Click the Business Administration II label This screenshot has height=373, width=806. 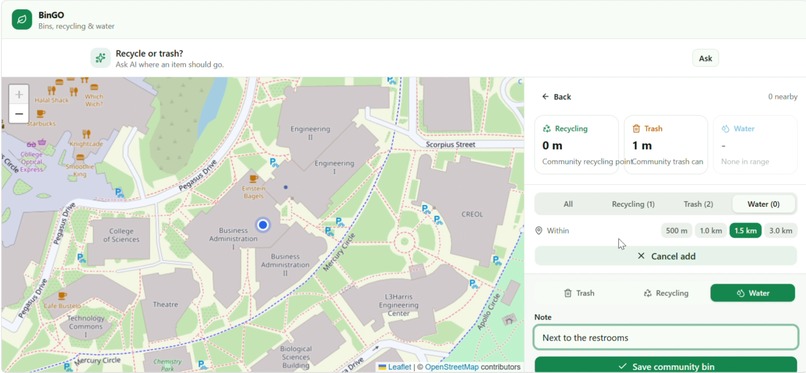coord(285,265)
